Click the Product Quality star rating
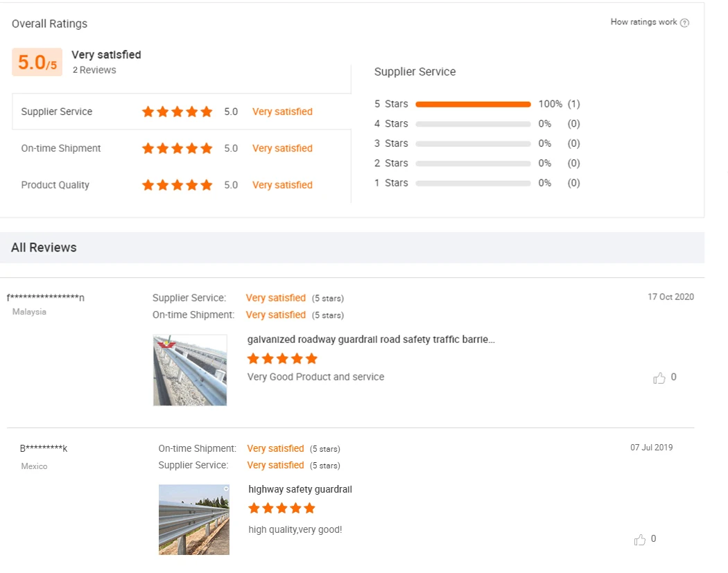 177,185
